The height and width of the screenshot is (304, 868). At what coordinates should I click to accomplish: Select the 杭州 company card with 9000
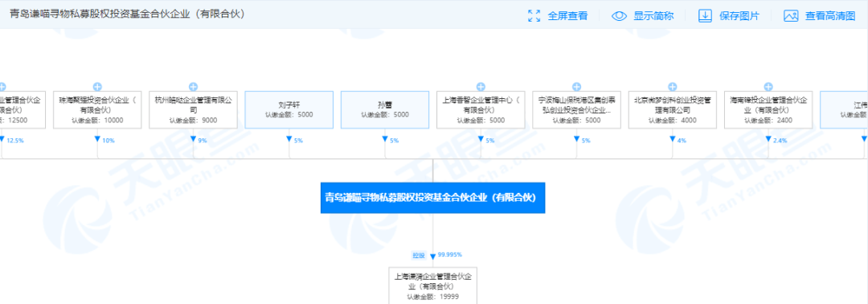tap(193, 109)
